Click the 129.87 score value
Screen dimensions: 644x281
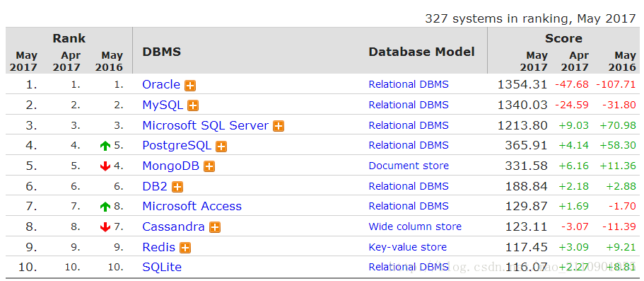coord(526,206)
